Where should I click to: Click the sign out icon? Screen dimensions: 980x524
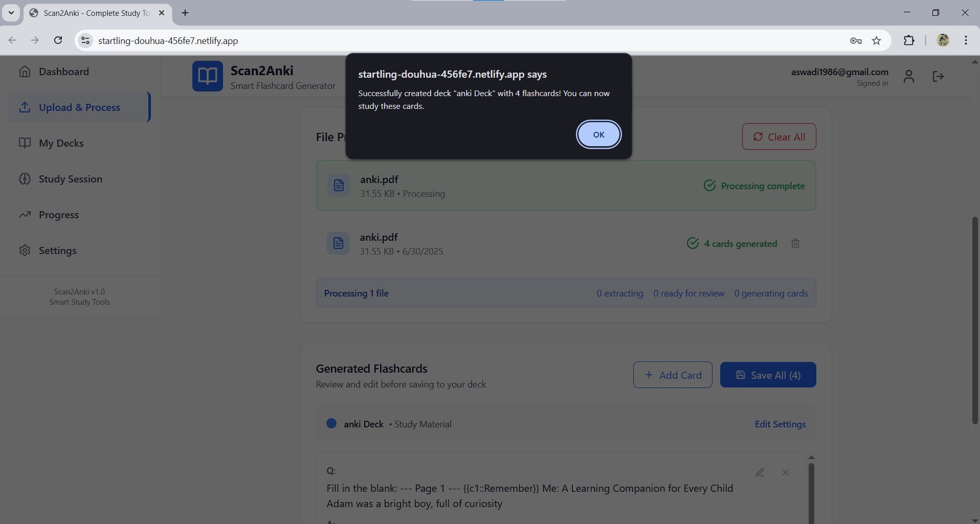click(938, 77)
